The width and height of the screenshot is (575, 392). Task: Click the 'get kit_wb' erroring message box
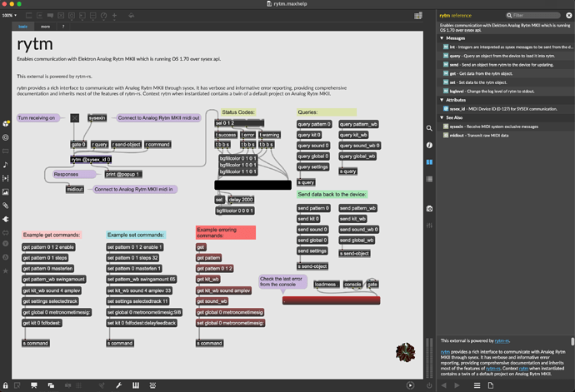(x=208, y=279)
